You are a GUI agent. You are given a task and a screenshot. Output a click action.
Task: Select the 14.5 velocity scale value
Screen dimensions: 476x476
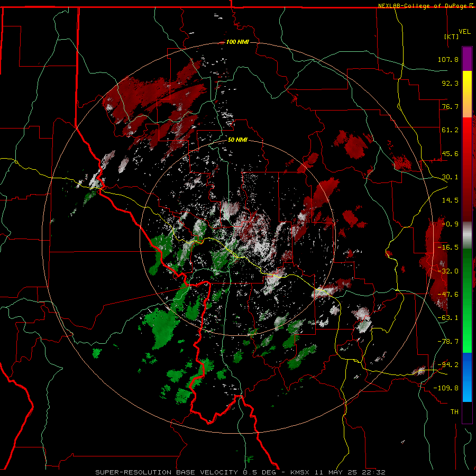pyautogui.click(x=450, y=200)
